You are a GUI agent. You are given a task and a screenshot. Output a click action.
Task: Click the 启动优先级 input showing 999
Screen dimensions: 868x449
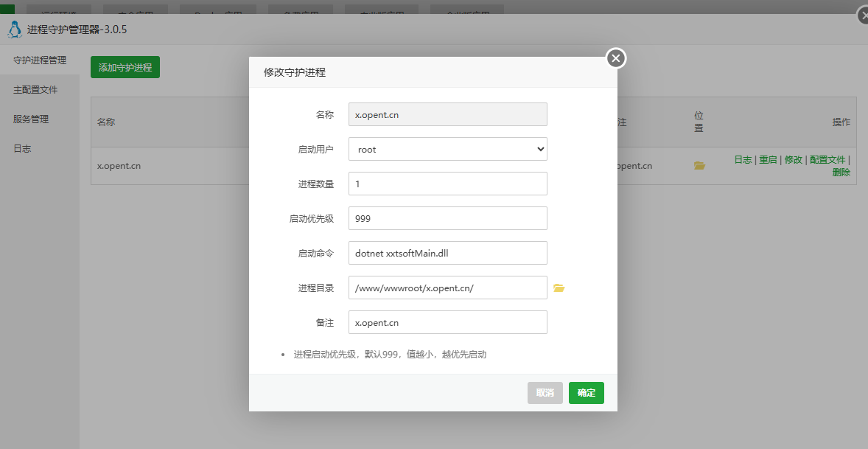pyautogui.click(x=447, y=218)
